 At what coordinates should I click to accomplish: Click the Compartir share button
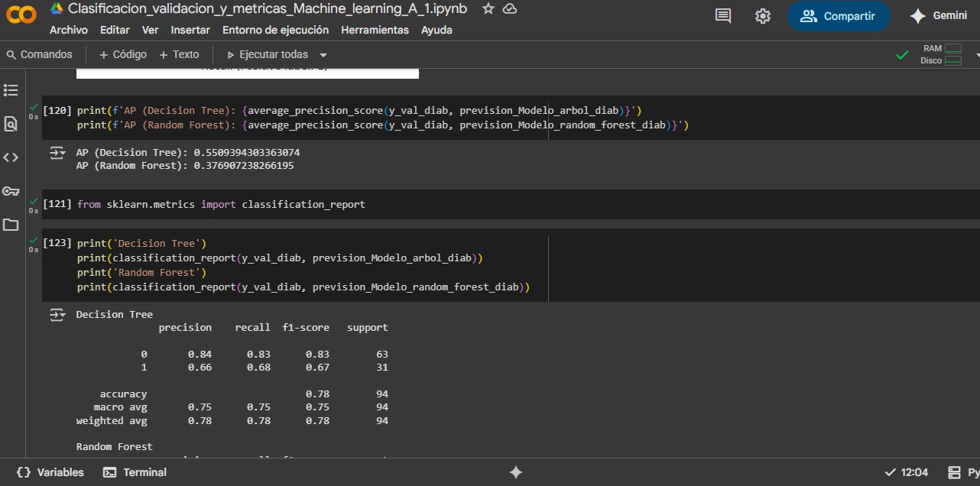pos(839,16)
